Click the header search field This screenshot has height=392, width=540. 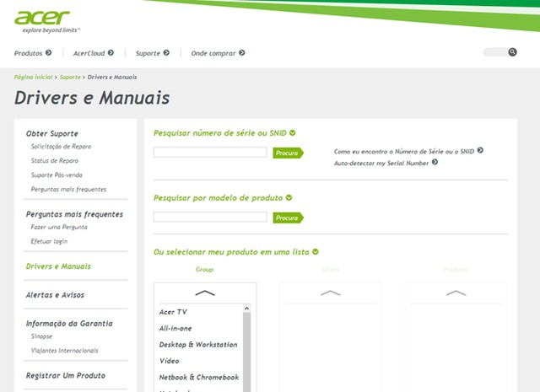(x=495, y=52)
